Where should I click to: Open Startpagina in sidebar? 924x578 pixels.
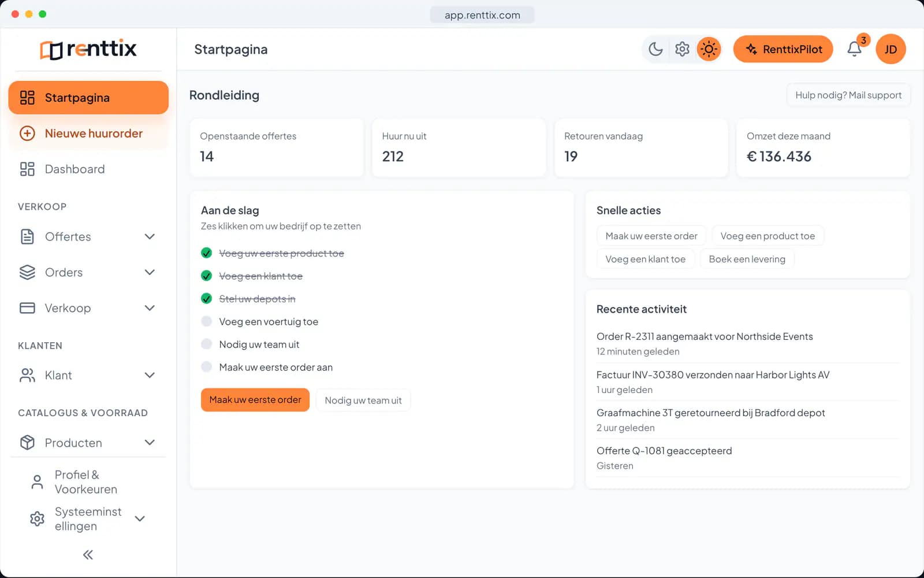[x=88, y=98]
